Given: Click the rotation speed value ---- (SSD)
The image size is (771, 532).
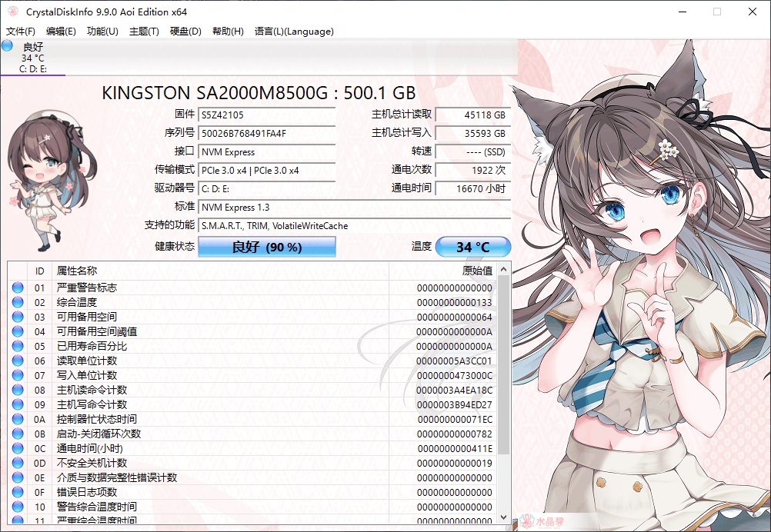Looking at the screenshot, I should tap(473, 151).
